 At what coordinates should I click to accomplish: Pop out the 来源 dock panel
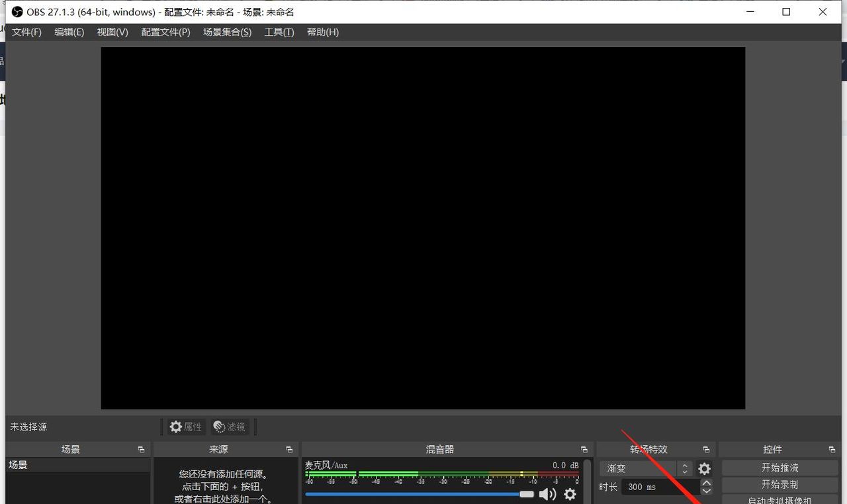[x=289, y=450]
